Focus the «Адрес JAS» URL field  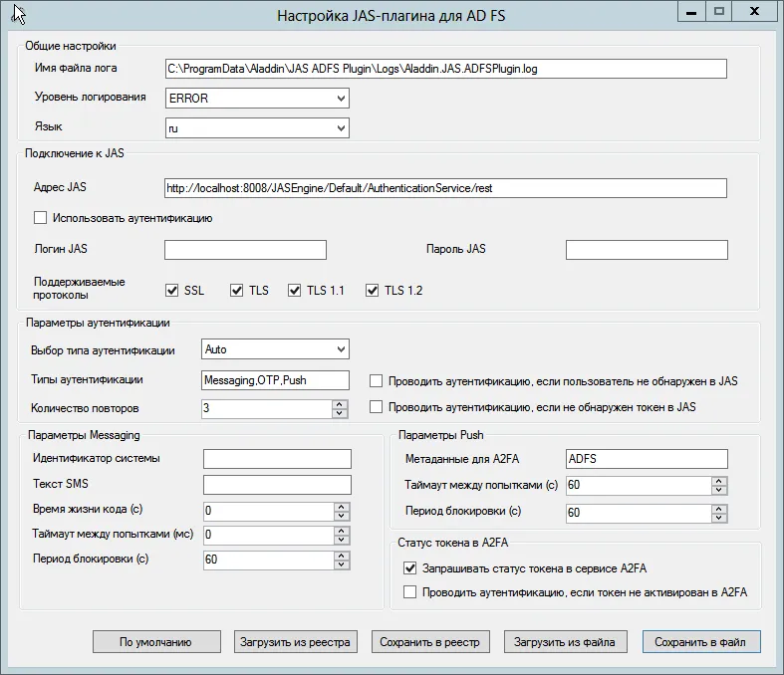click(x=445, y=188)
